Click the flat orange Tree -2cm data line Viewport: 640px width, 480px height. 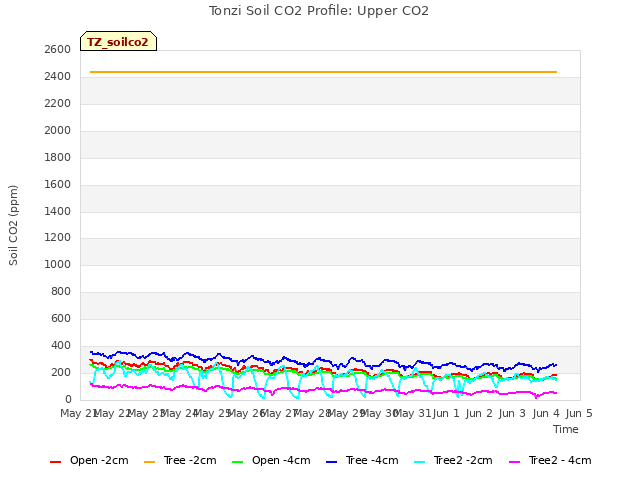pos(323,72)
